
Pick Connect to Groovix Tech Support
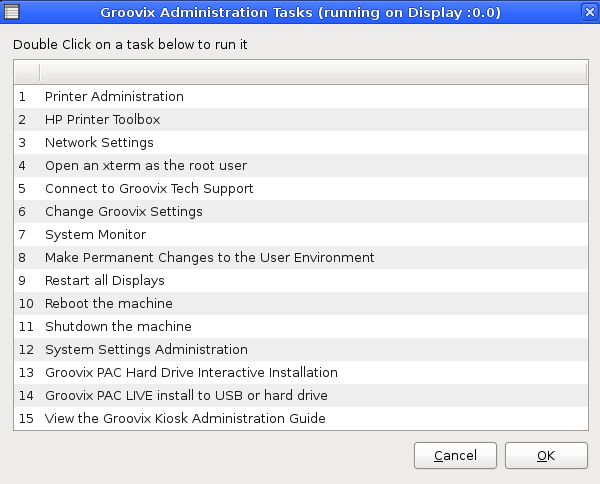[149, 189]
